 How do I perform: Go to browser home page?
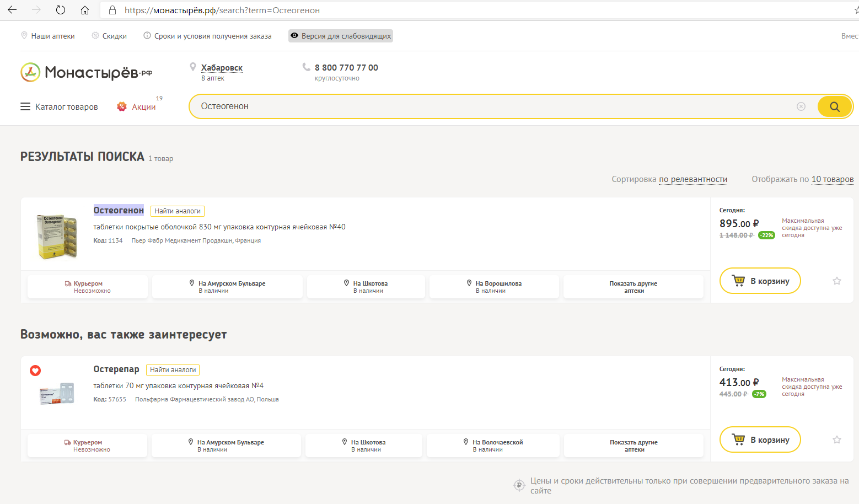[85, 10]
